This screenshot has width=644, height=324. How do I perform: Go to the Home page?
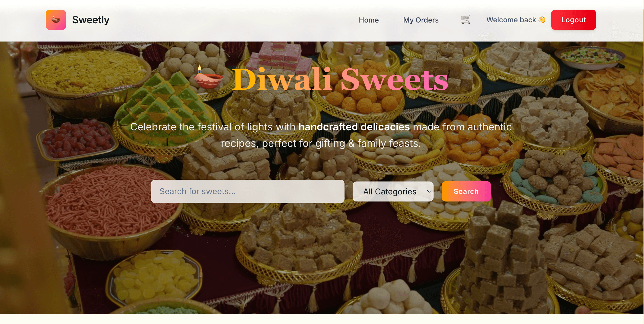click(369, 20)
